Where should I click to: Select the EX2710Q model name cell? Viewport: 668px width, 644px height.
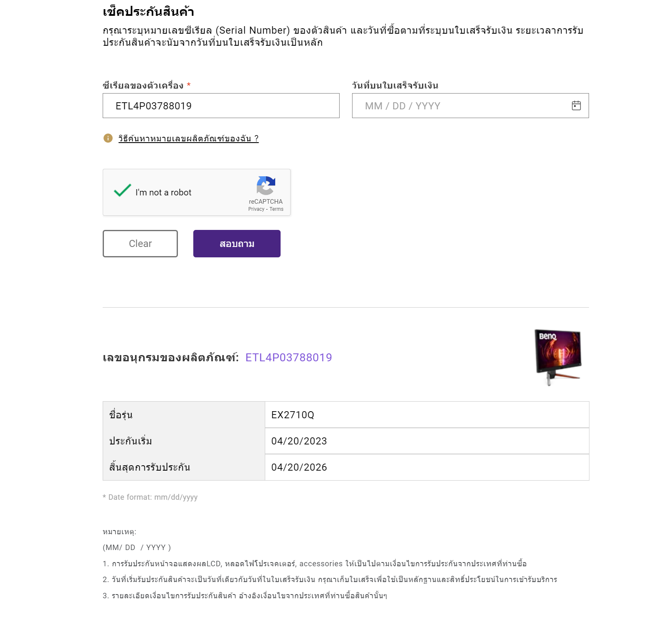[x=427, y=415]
